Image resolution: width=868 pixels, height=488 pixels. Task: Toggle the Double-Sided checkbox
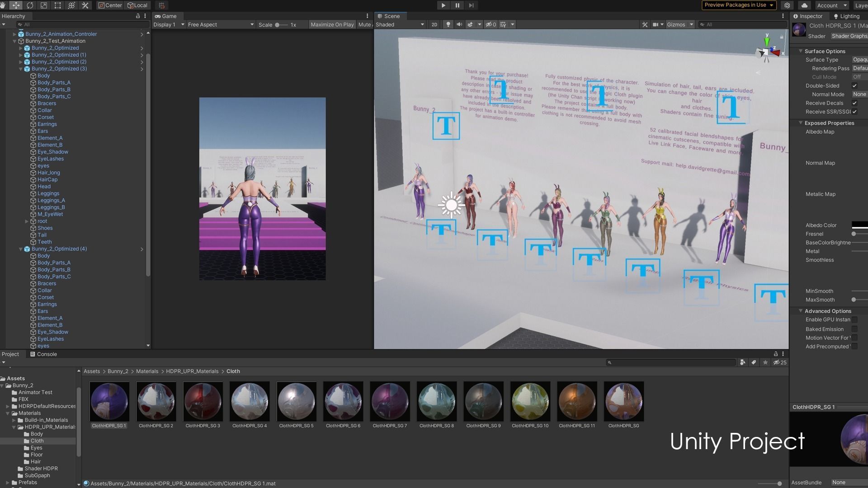click(x=854, y=86)
